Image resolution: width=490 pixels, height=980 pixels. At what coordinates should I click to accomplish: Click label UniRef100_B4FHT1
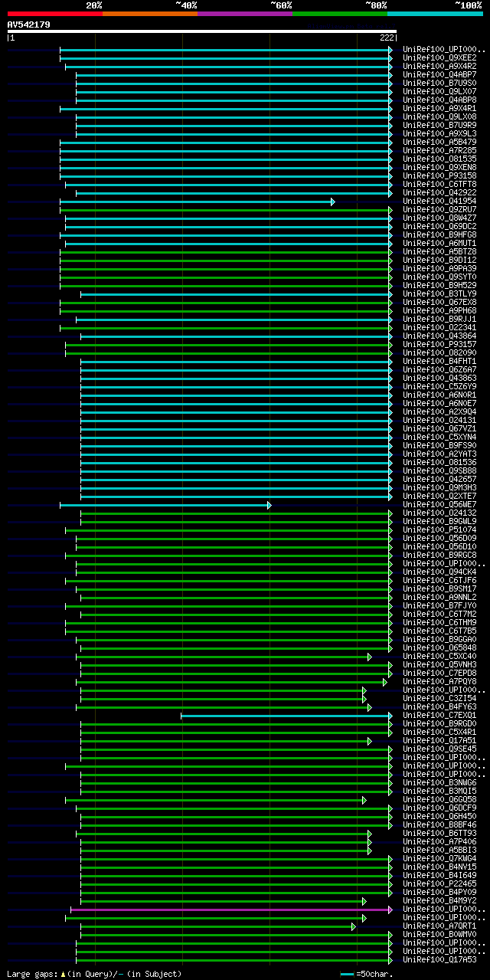click(x=439, y=362)
